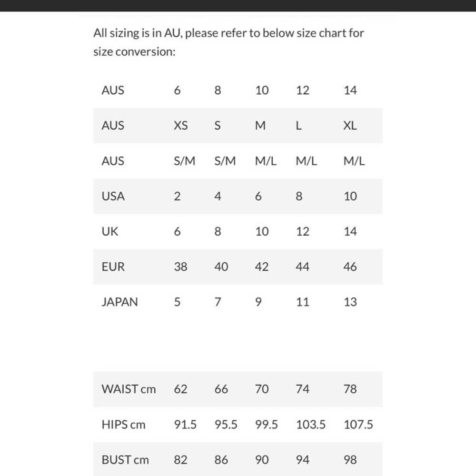Click the EUR row label

pyautogui.click(x=113, y=267)
